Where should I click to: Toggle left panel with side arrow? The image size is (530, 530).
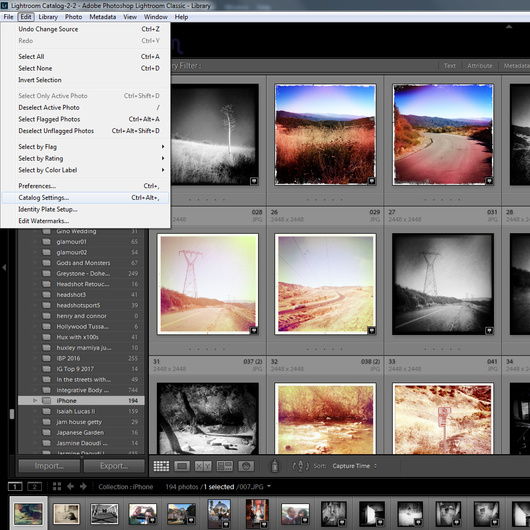(x=4, y=267)
